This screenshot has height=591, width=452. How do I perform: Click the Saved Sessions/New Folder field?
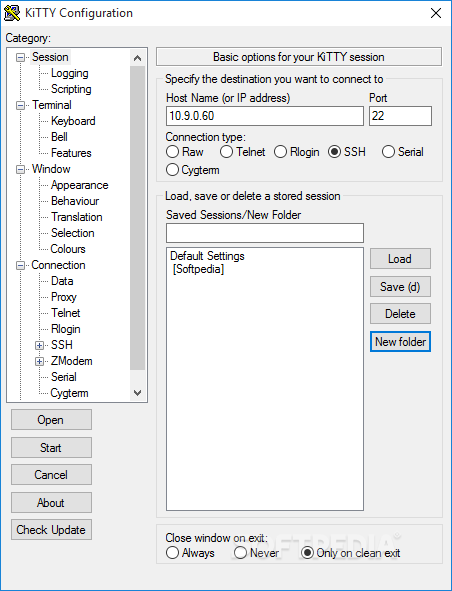click(265, 233)
